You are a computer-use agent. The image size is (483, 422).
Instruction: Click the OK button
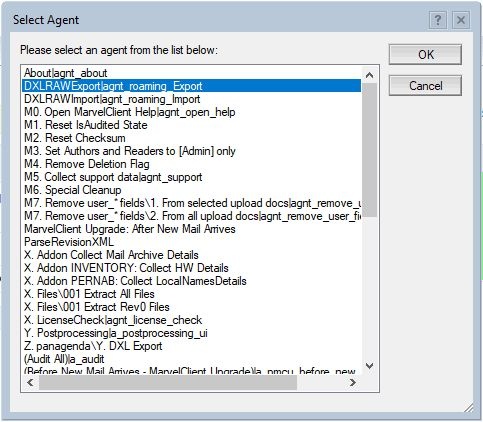(425, 54)
